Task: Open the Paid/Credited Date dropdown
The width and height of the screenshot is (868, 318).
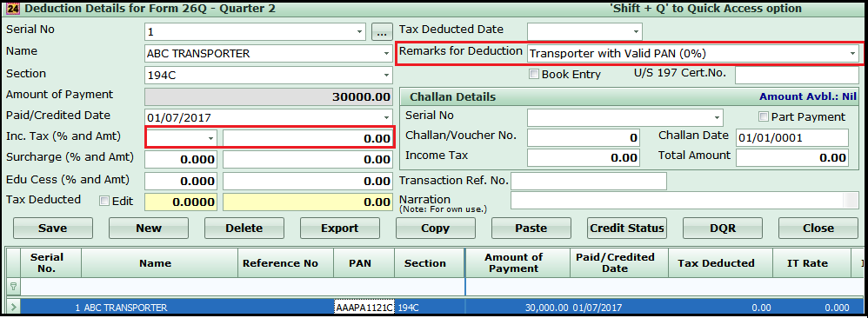Action: (x=386, y=118)
